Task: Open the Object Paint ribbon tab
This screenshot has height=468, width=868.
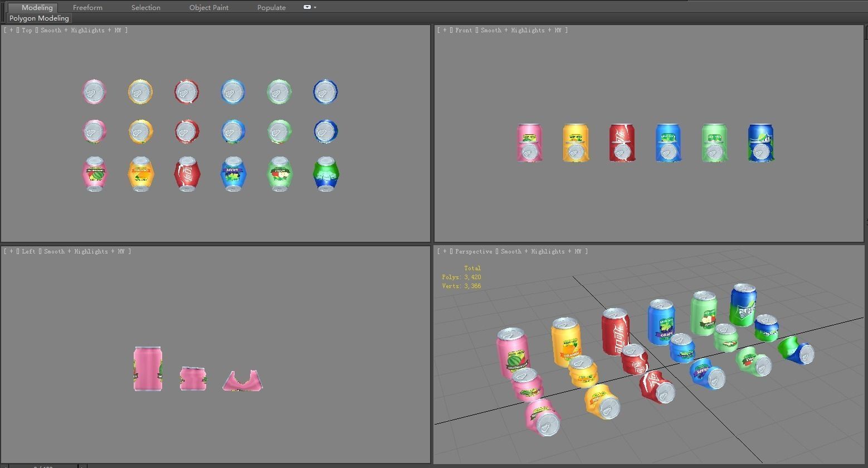Action: (x=209, y=7)
